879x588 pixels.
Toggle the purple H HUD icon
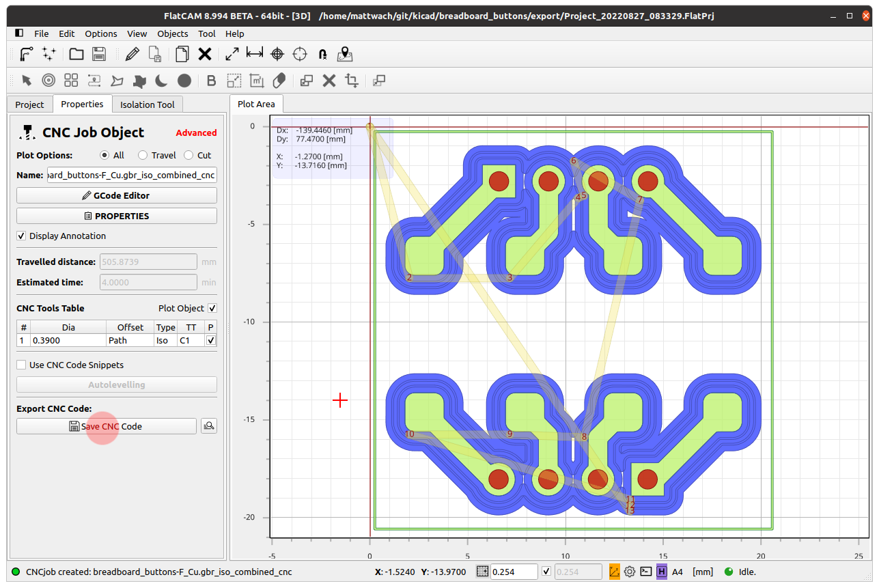[x=662, y=572]
